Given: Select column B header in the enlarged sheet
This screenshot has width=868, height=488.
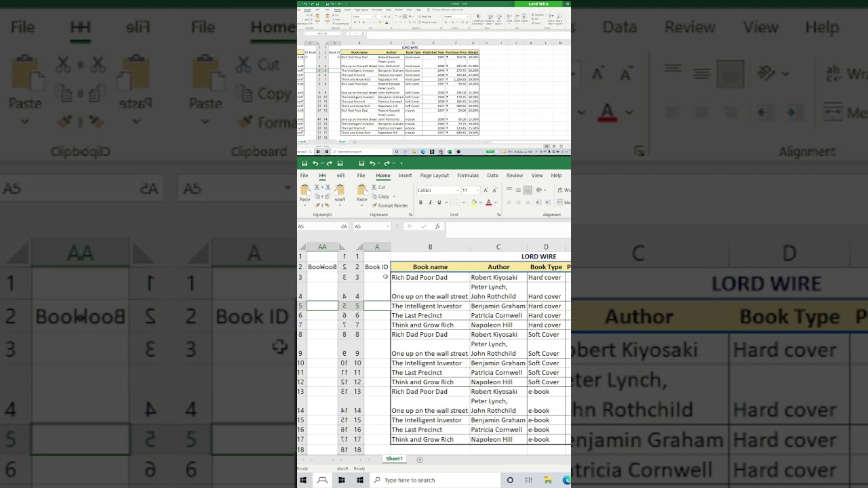Looking at the screenshot, I should 430,247.
